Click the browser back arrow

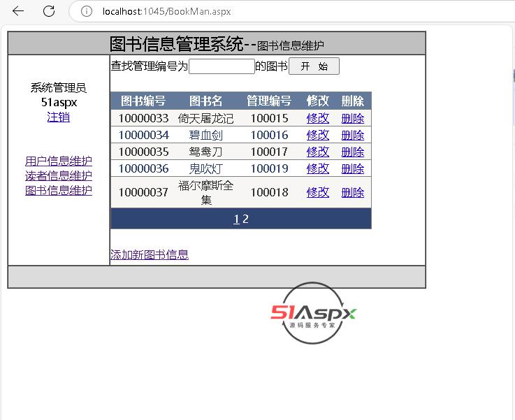click(x=19, y=11)
